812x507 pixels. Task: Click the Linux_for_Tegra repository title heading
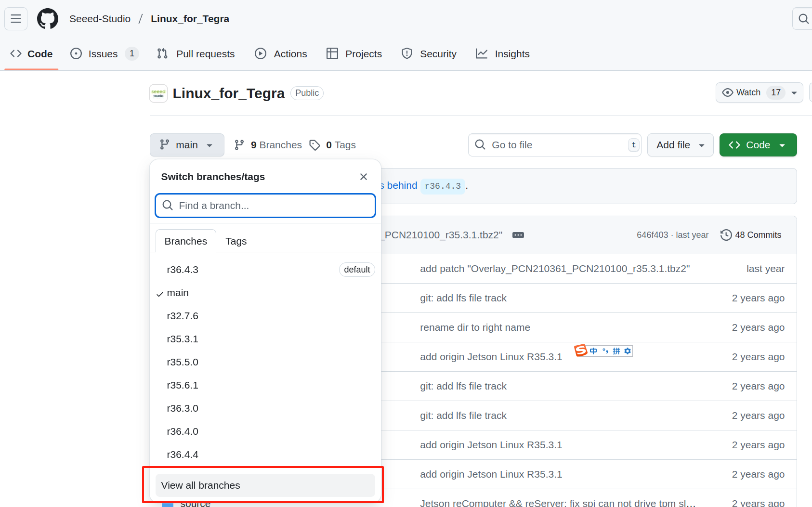pyautogui.click(x=229, y=93)
